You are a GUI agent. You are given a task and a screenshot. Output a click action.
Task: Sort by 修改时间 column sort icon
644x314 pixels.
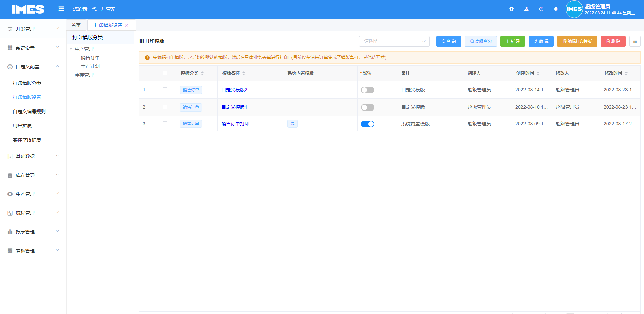click(x=626, y=73)
